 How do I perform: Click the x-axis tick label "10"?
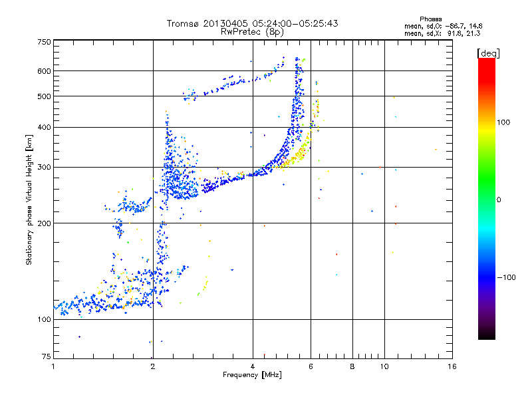[384, 366]
